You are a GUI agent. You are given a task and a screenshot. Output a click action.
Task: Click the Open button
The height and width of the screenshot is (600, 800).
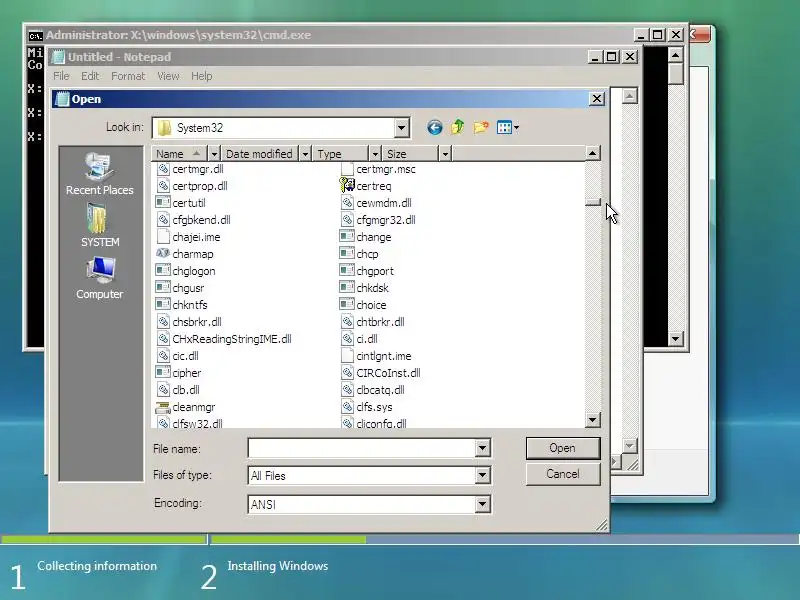point(563,448)
